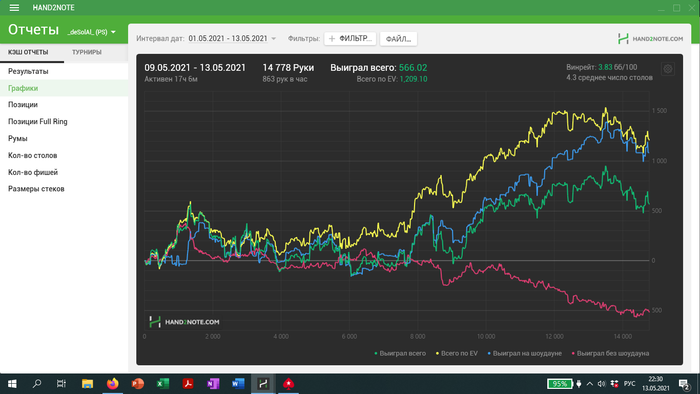Open chart settings gear icon
This screenshot has height=394, width=700.
[668, 69]
